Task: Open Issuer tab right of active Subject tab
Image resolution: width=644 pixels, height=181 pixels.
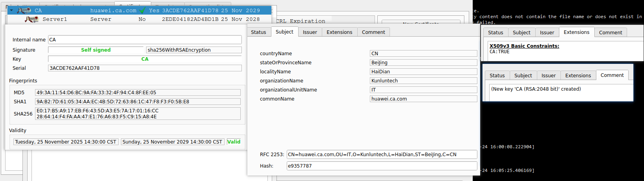Action: point(310,32)
